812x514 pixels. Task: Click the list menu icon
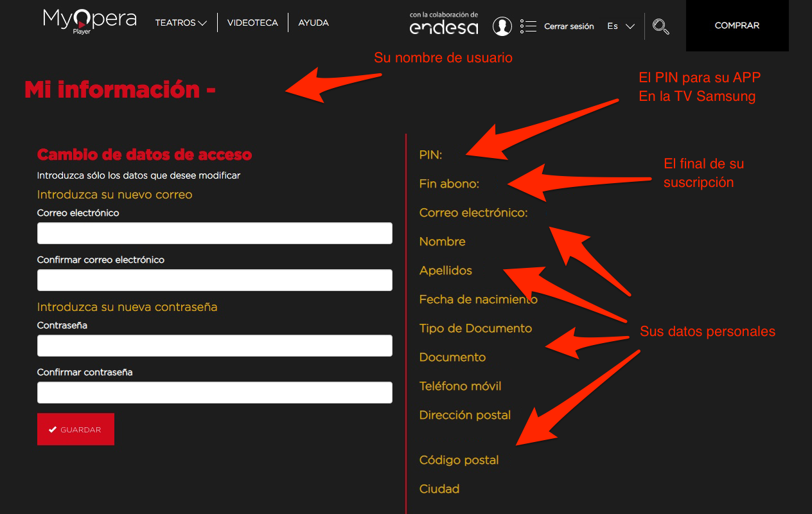pyautogui.click(x=527, y=26)
